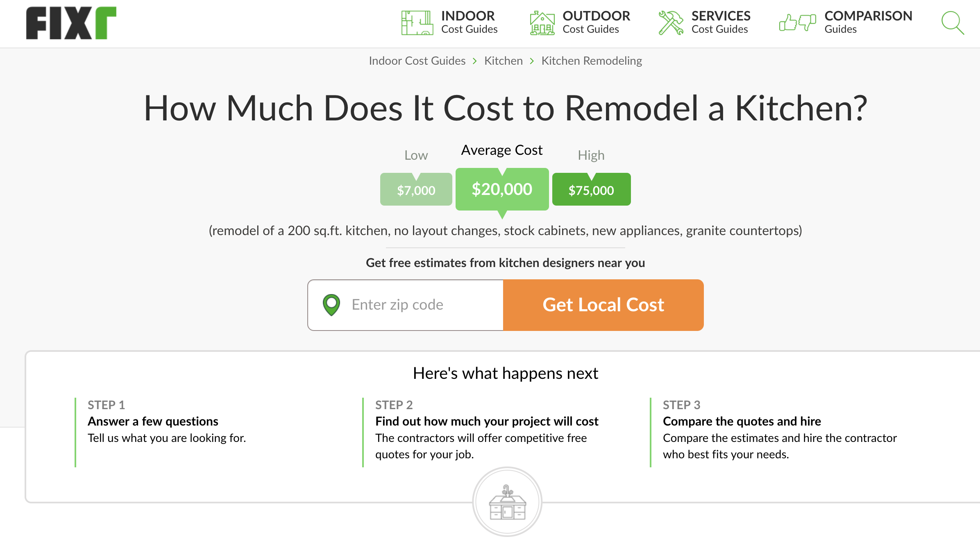980x548 pixels.
Task: Open the Outdoor Cost Guides menu
Action: (x=596, y=23)
